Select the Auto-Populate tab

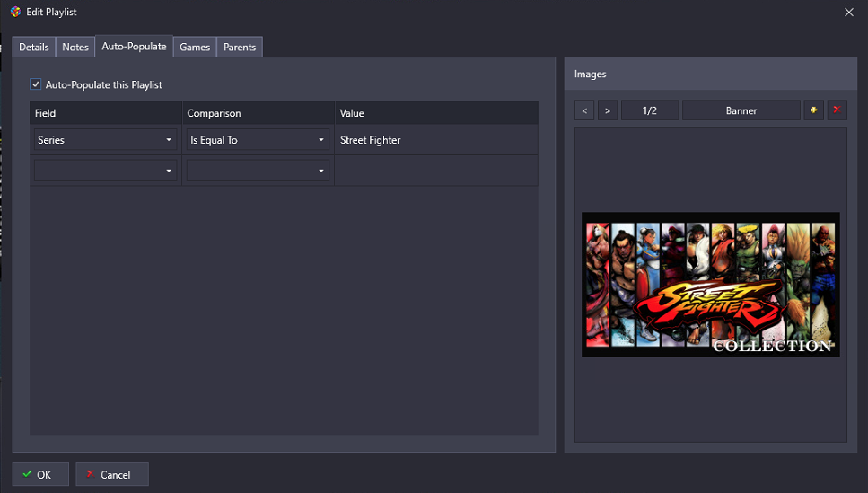tap(134, 47)
